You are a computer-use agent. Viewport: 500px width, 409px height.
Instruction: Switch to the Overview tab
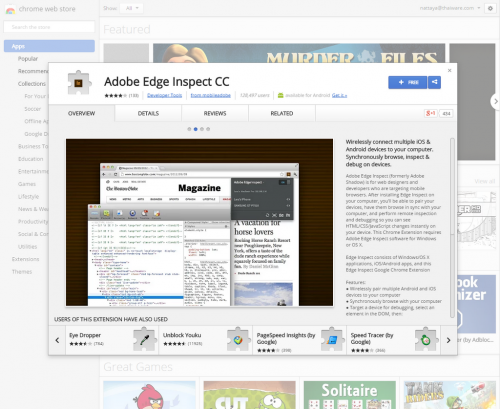82,113
